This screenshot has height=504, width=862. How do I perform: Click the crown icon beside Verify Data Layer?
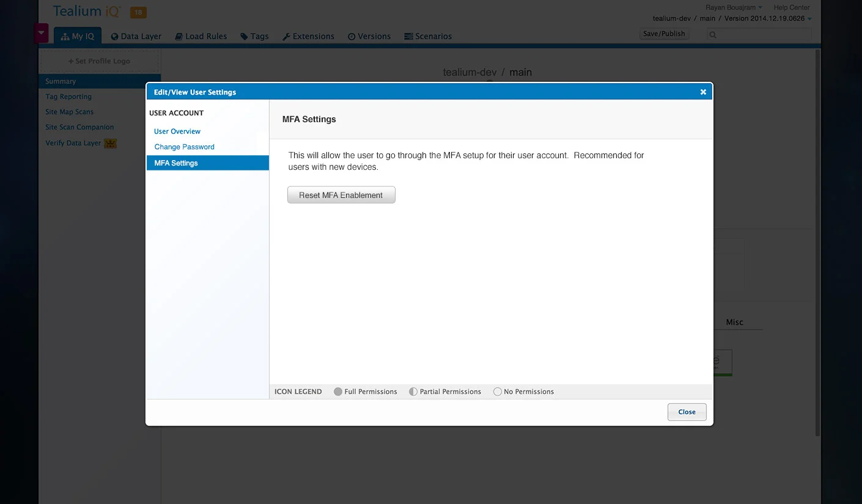click(110, 144)
